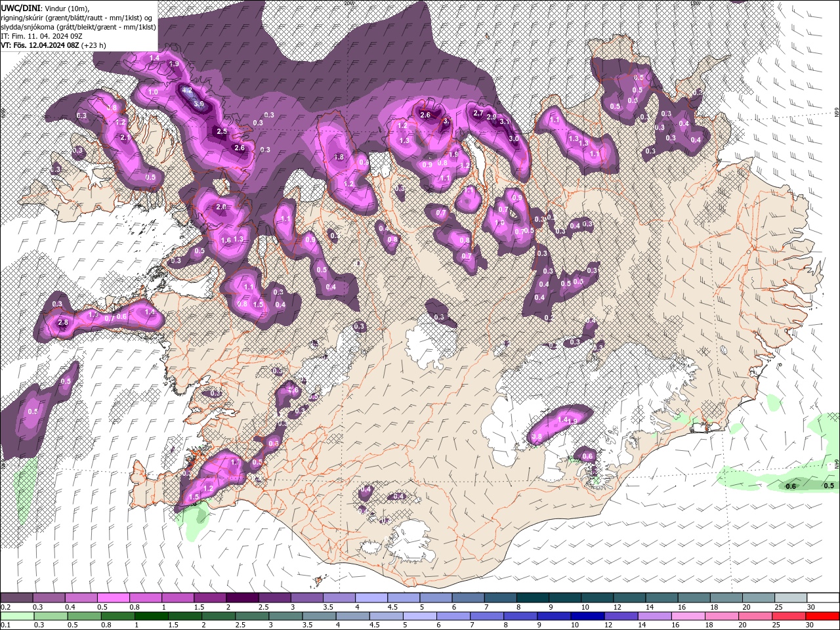Click the pale grey snow swatch labeled 25
The height and width of the screenshot is (630, 840).
point(791,598)
